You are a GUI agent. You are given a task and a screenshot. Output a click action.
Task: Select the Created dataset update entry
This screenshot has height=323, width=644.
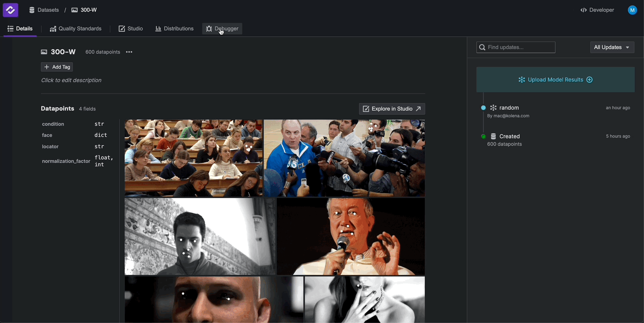(510, 137)
